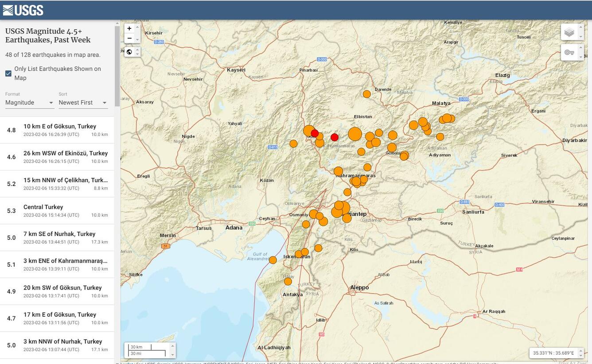Open the Sort dropdown showing Newest First

tap(83, 102)
